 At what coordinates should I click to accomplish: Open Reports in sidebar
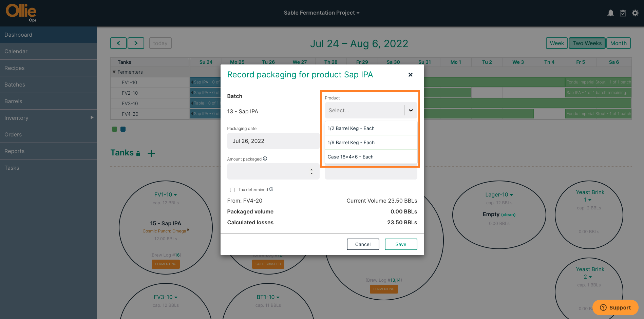pyautogui.click(x=48, y=151)
